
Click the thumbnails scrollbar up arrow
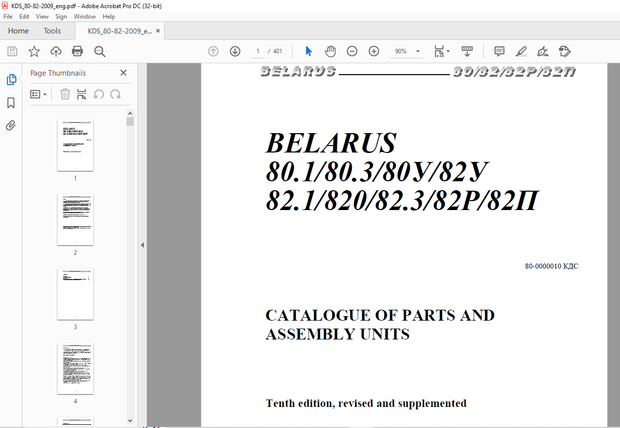pos(130,113)
